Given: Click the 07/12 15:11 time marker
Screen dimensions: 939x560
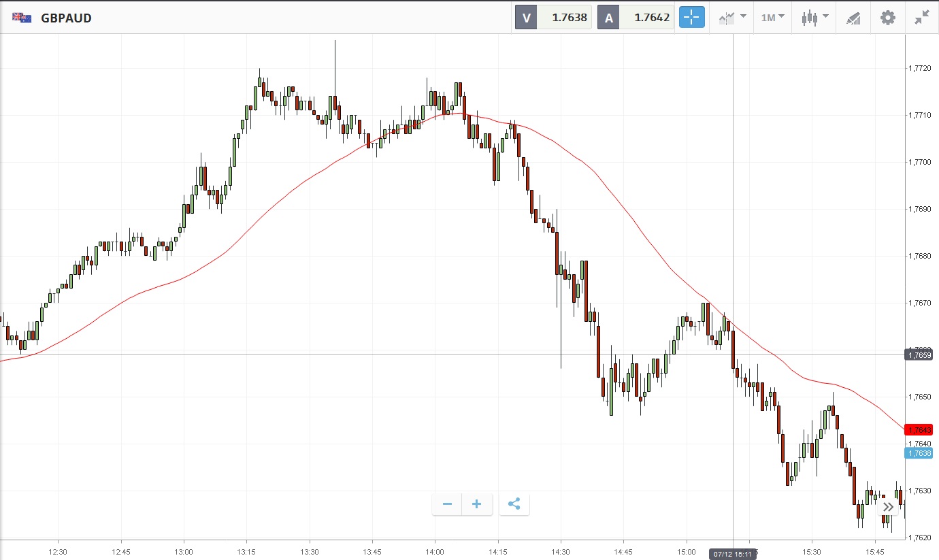Looking at the screenshot, I should tap(732, 555).
